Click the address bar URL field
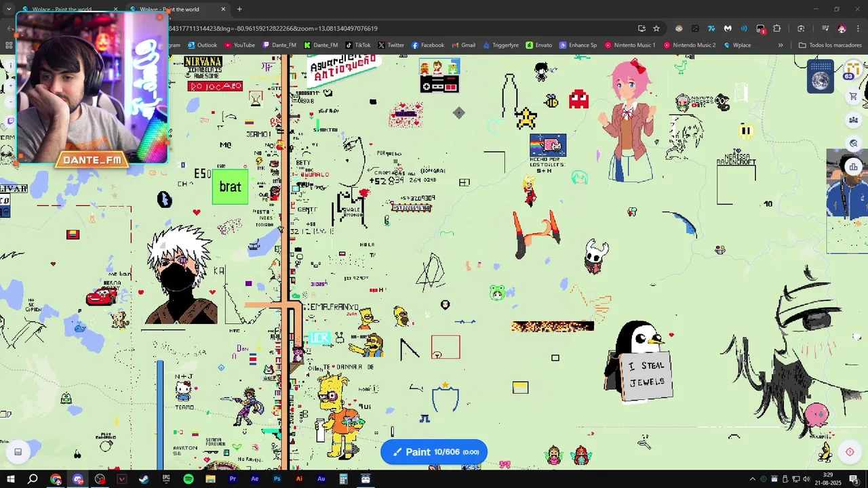This screenshot has width=868, height=488. 400,28
